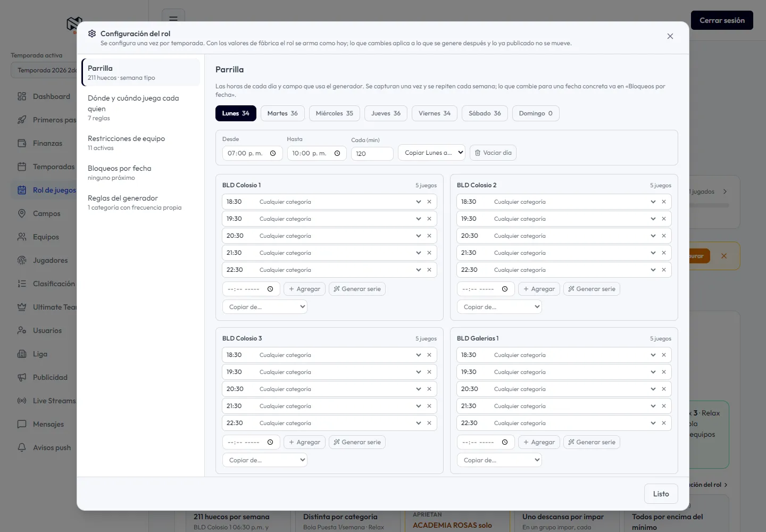Click the Finanzas wallet icon
This screenshot has width=766, height=532.
[x=22, y=143]
